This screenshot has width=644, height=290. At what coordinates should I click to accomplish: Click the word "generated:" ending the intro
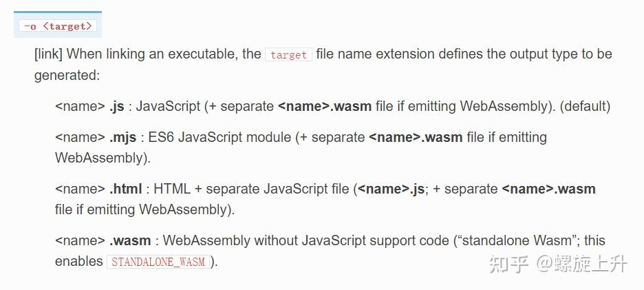[x=67, y=75]
